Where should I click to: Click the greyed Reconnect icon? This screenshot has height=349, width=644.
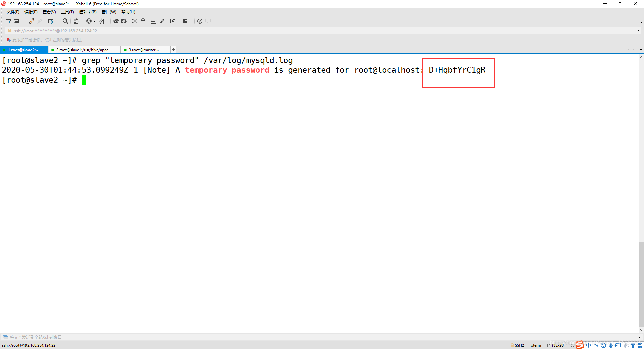(40, 21)
